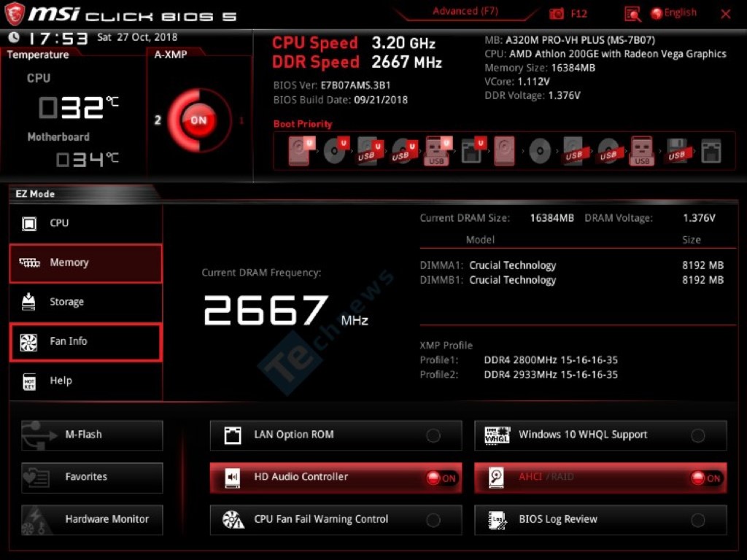Click the DIMMB1 size 8192 MB
747x560 pixels.
pyautogui.click(x=703, y=280)
